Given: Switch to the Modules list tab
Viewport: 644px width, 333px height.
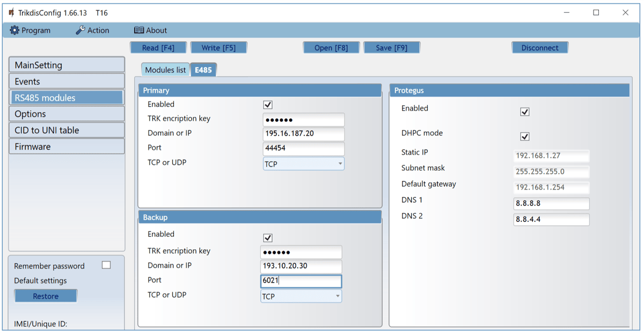Looking at the screenshot, I should coord(165,70).
